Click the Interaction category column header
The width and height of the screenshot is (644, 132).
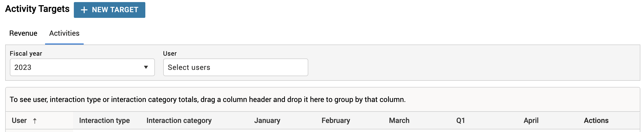click(x=179, y=121)
